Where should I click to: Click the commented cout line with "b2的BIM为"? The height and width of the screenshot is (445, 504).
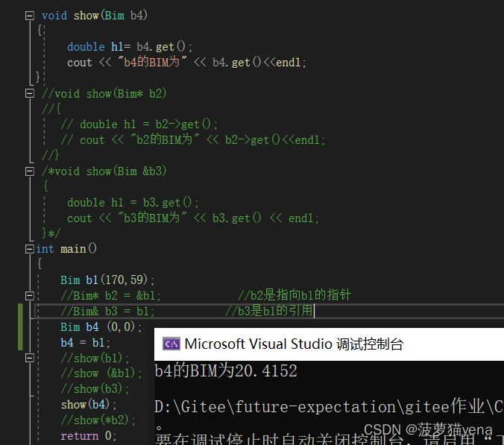pyautogui.click(x=193, y=140)
